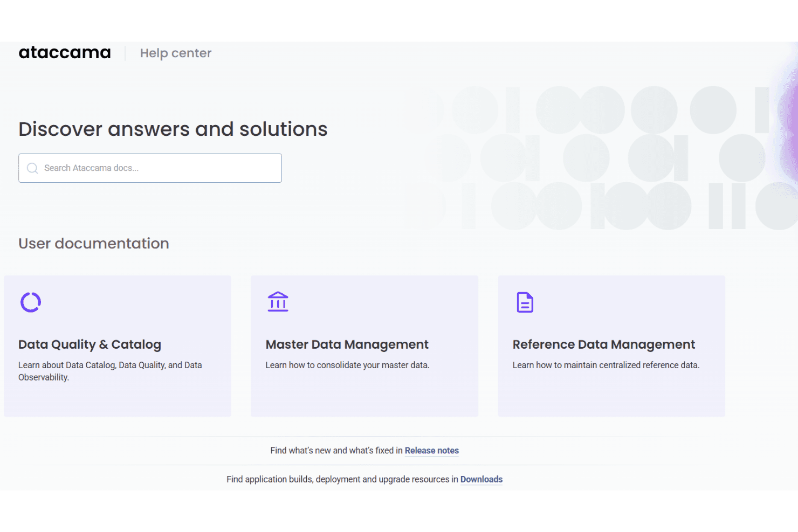
Task: Open the Data Quality & Catalog heading
Action: click(x=90, y=344)
